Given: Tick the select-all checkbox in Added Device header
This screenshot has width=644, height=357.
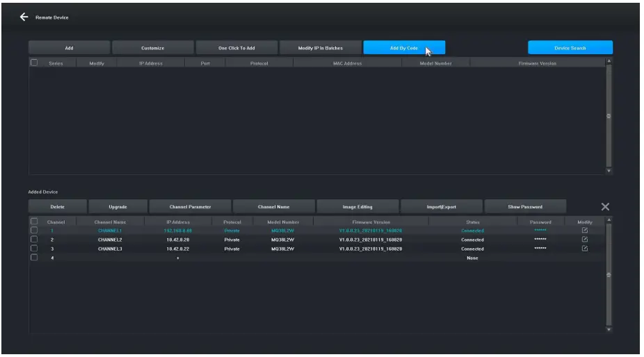Looking at the screenshot, I should [34, 222].
